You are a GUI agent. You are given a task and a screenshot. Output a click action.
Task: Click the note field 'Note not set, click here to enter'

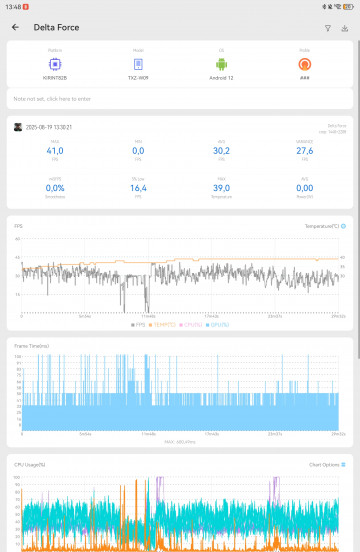180,99
